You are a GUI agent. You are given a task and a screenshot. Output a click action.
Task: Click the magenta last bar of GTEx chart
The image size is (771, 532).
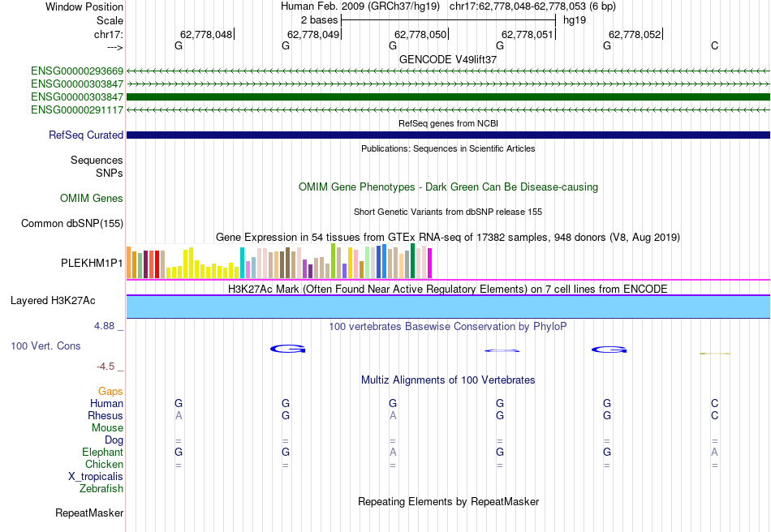(x=430, y=264)
